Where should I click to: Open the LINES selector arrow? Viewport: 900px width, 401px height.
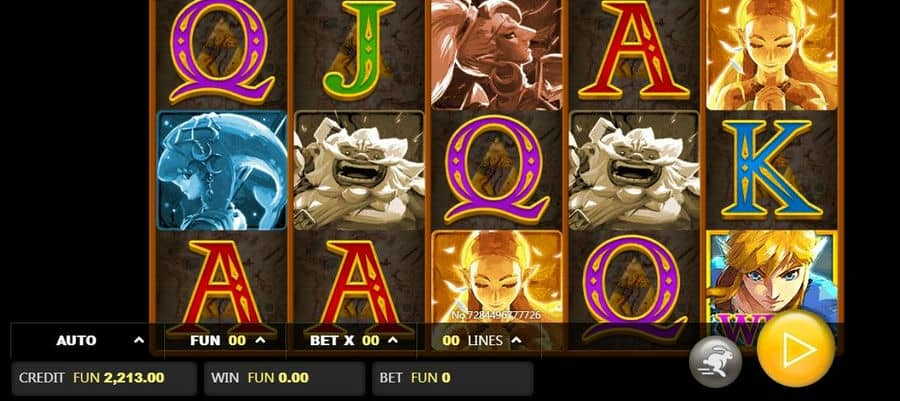tap(516, 340)
